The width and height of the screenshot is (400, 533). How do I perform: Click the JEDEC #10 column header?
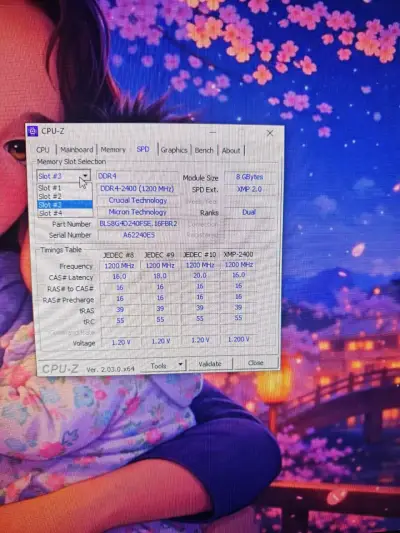(199, 254)
